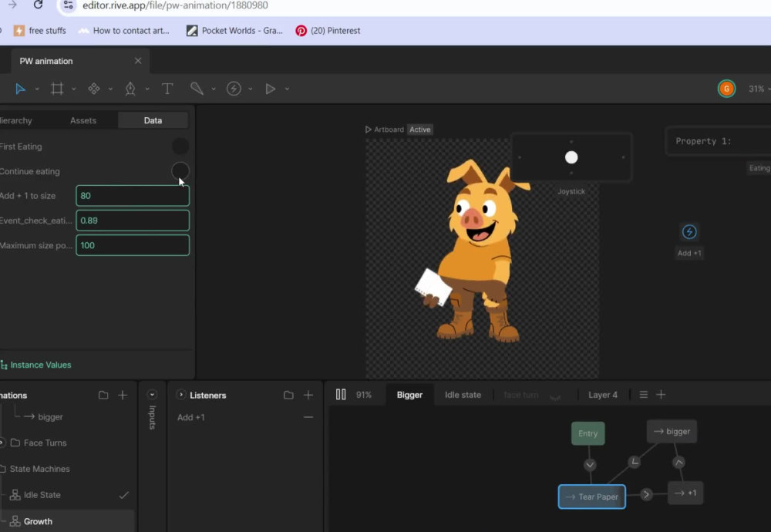Open events tool dropdown arrow
Image resolution: width=771 pixels, height=532 pixels.
251,89
